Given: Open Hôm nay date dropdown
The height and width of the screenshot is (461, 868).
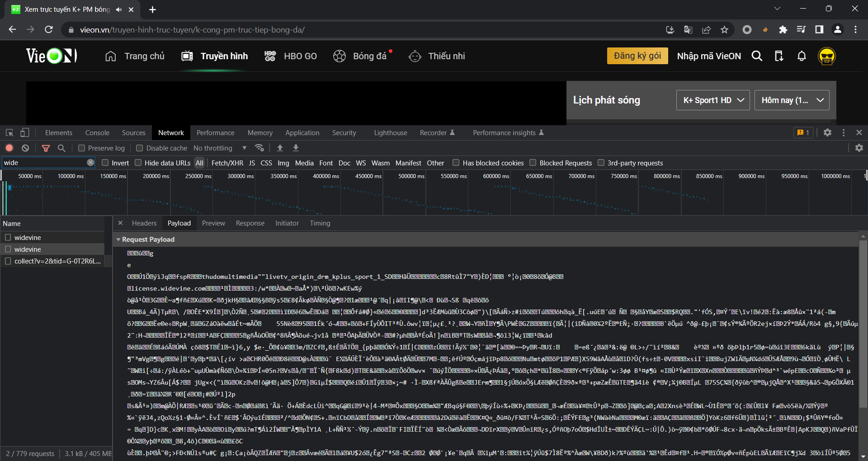Looking at the screenshot, I should tap(792, 100).
